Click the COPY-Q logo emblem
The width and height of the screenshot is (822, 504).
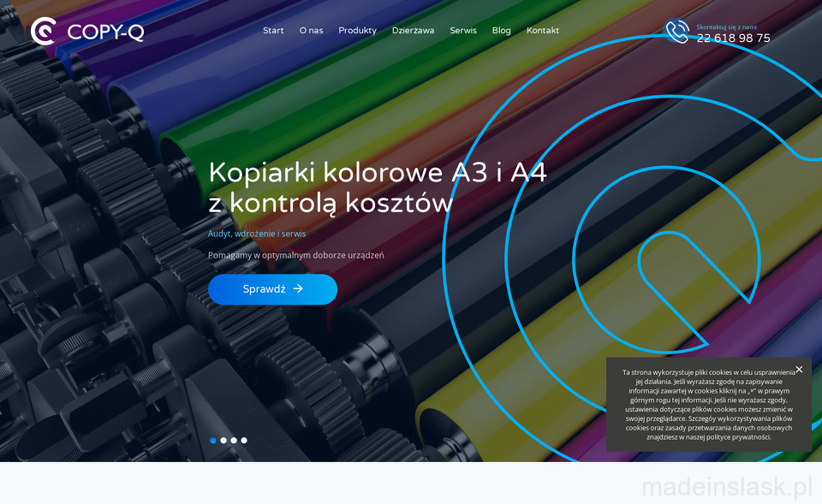43,31
